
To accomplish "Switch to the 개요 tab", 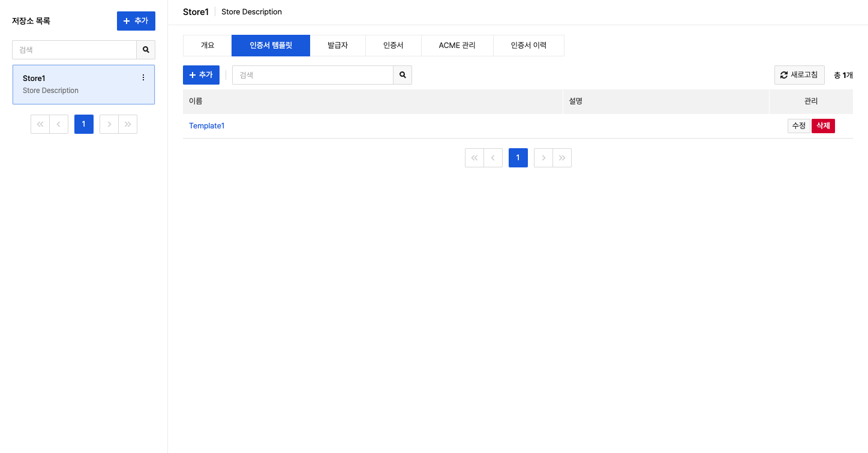I will pyautogui.click(x=208, y=46).
